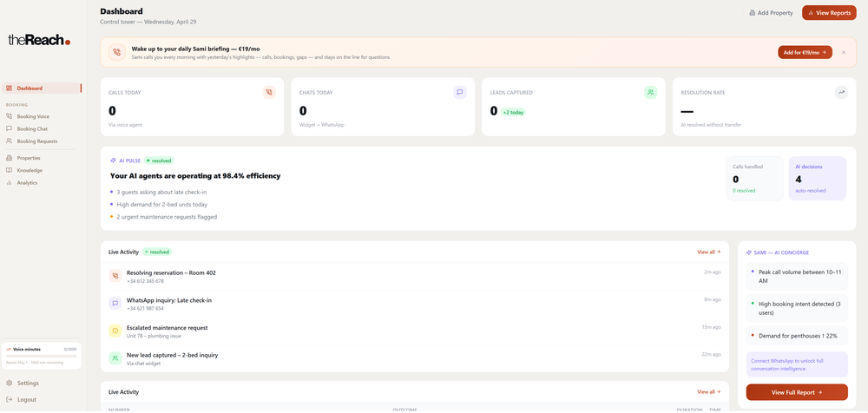Click 'High booking intent detected' insight

797,308
